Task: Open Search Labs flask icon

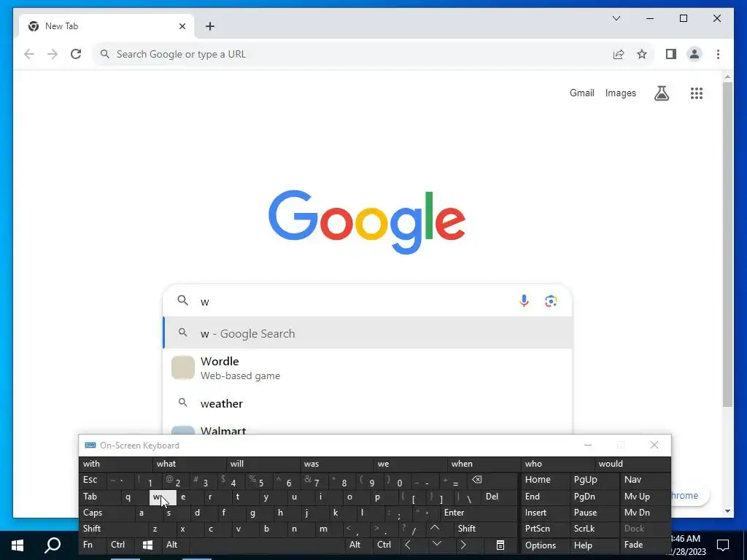Action: click(x=661, y=93)
